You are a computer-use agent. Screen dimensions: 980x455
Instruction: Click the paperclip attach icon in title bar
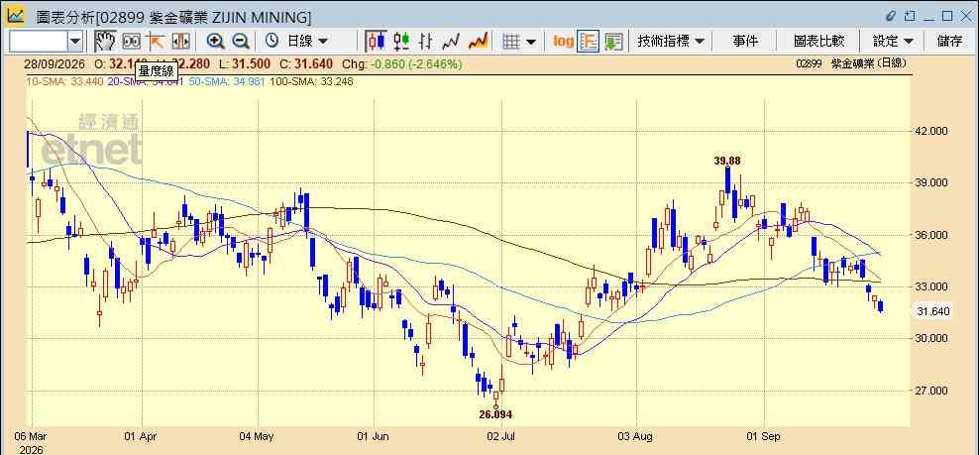pos(891,16)
